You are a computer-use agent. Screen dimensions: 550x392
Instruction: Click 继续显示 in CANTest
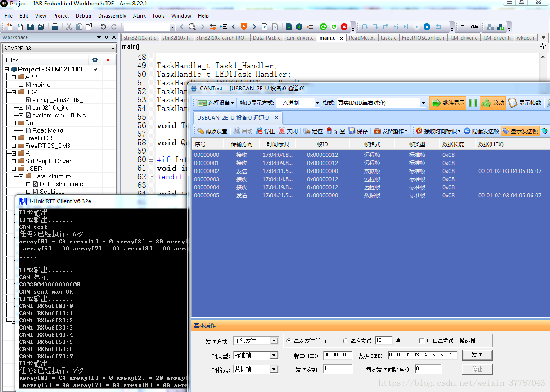click(x=447, y=103)
